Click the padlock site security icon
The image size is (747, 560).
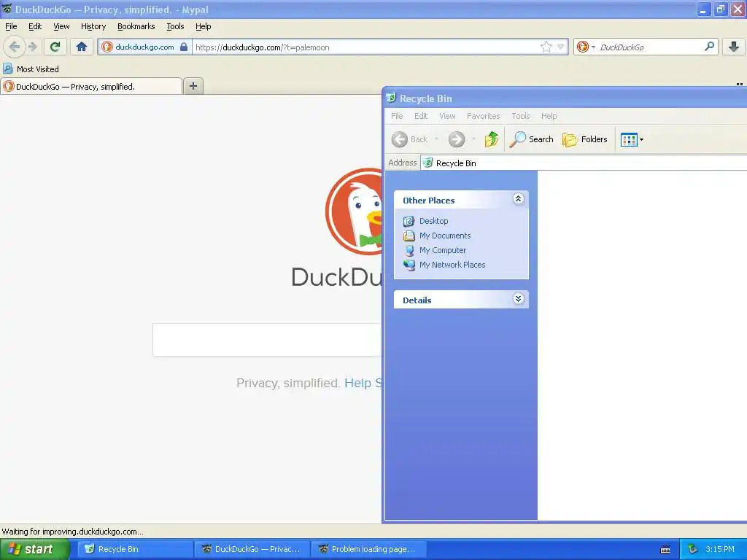pyautogui.click(x=184, y=47)
